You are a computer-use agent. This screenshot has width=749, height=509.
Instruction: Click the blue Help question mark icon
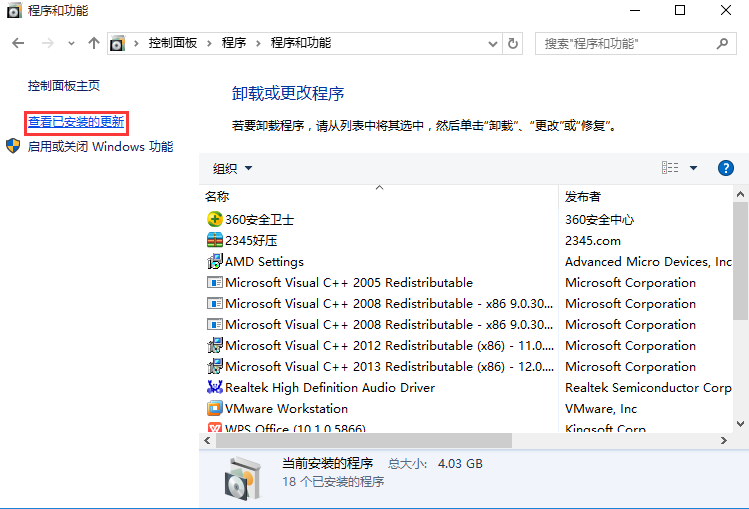[x=726, y=168]
